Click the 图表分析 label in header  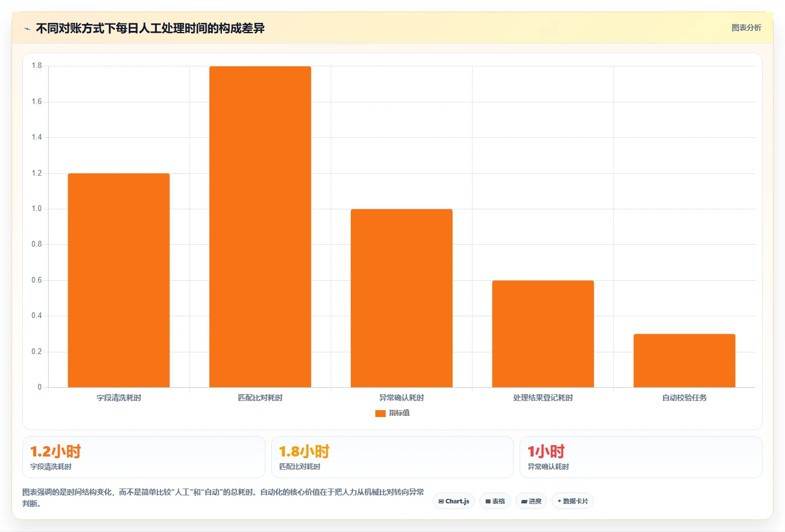(x=746, y=27)
